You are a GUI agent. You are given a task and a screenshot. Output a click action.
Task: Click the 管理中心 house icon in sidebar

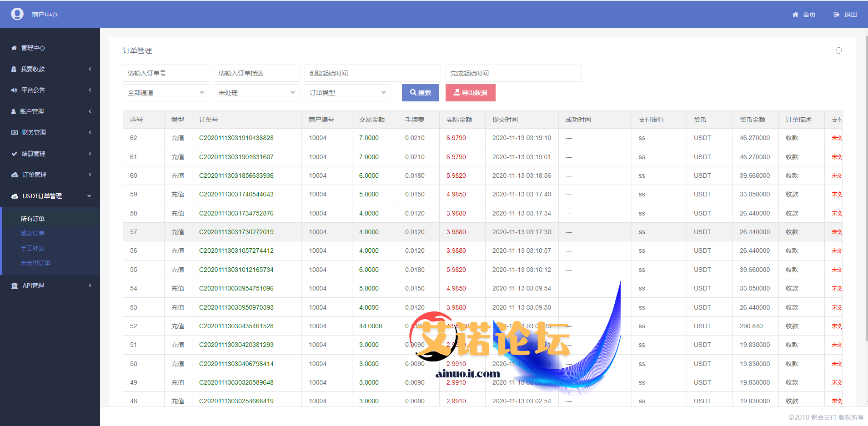14,48
